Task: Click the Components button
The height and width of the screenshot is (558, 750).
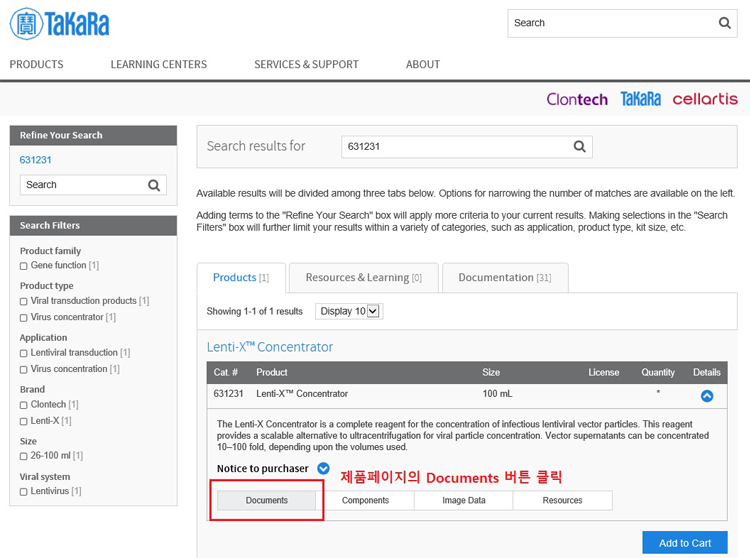Action: (365, 500)
